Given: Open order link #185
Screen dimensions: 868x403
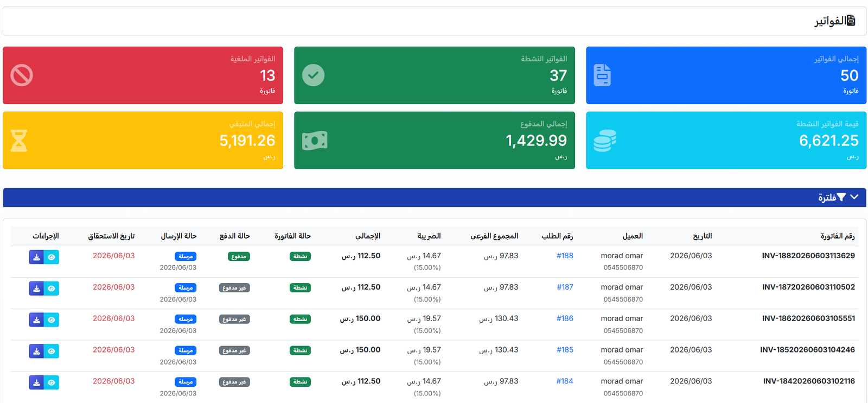Looking at the screenshot, I should [565, 350].
